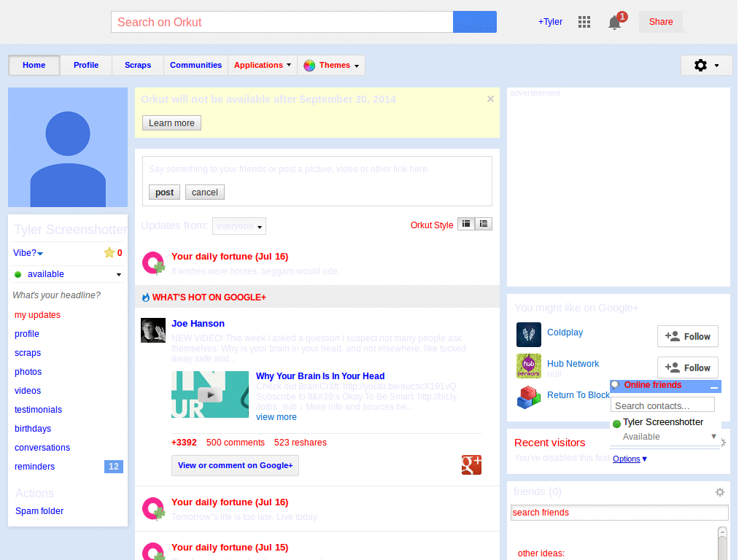Click the What's Hot flame icon

146,297
